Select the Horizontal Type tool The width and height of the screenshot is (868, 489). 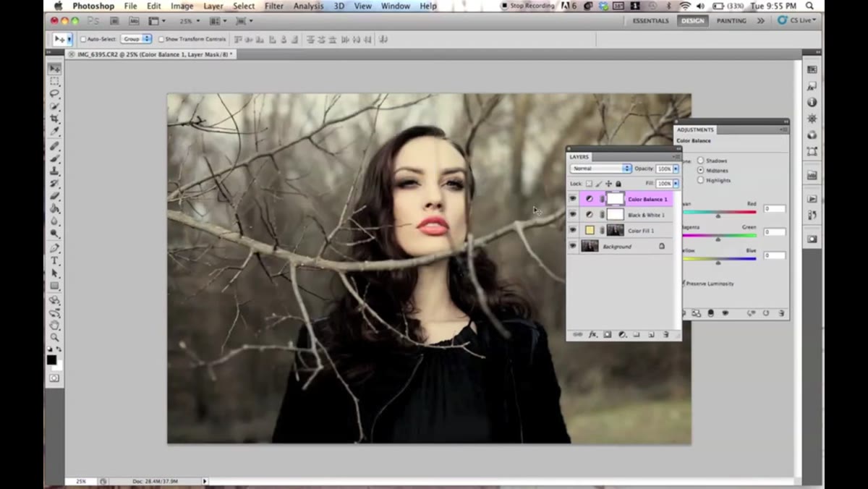(x=54, y=260)
